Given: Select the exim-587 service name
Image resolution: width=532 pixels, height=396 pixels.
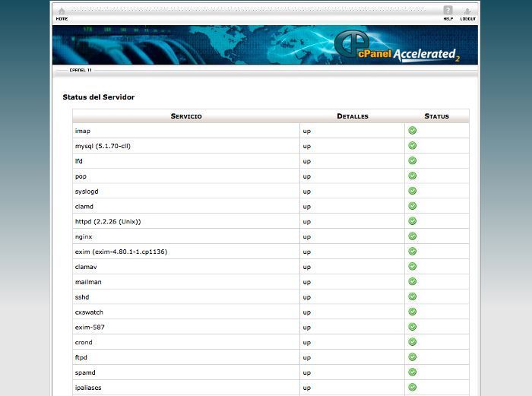Looking at the screenshot, I should tap(90, 327).
